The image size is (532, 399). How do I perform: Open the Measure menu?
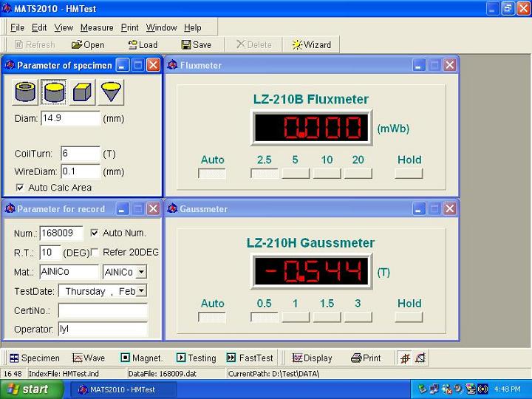(x=97, y=27)
